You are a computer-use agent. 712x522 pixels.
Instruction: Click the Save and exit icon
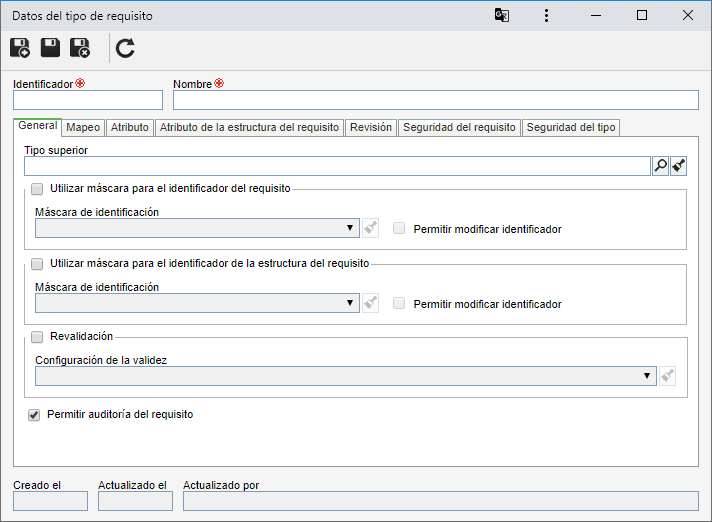pos(80,48)
